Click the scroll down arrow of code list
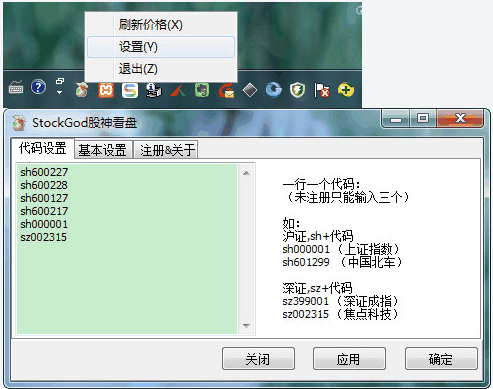This screenshot has height=389, width=493. coord(246,326)
